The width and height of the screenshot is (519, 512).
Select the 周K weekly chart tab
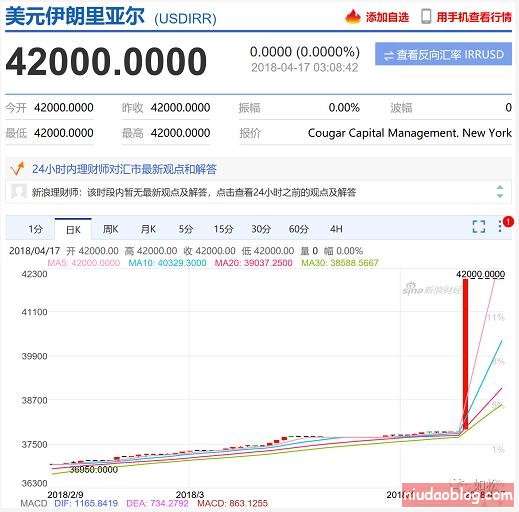(110, 229)
